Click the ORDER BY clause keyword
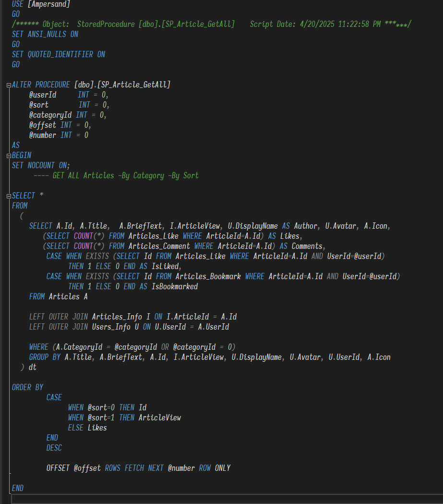The width and height of the screenshot is (443, 504). pos(27,387)
